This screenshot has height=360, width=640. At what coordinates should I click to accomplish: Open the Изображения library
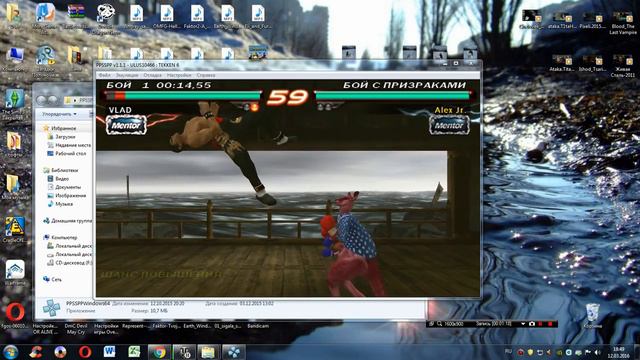click(x=67, y=196)
